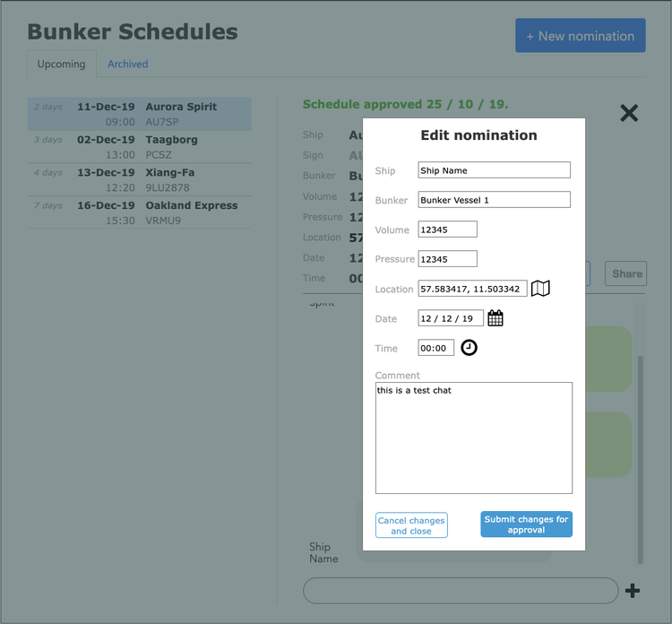This screenshot has width=672, height=624.
Task: Switch to the Upcoming tab
Action: point(61,64)
